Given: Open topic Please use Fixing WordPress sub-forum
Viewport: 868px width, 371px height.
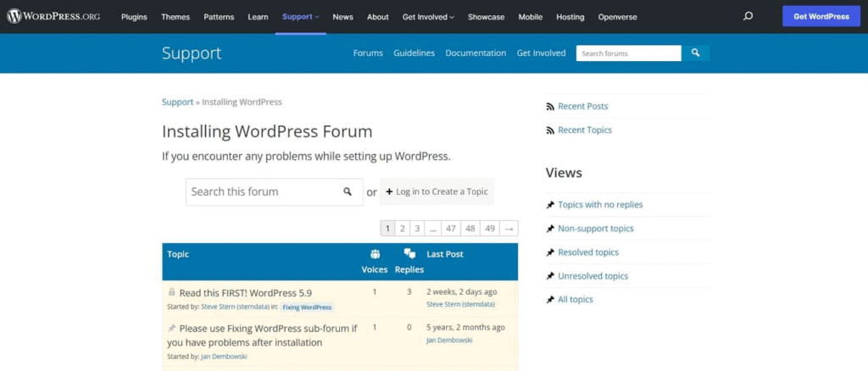Looking at the screenshot, I should point(262,335).
